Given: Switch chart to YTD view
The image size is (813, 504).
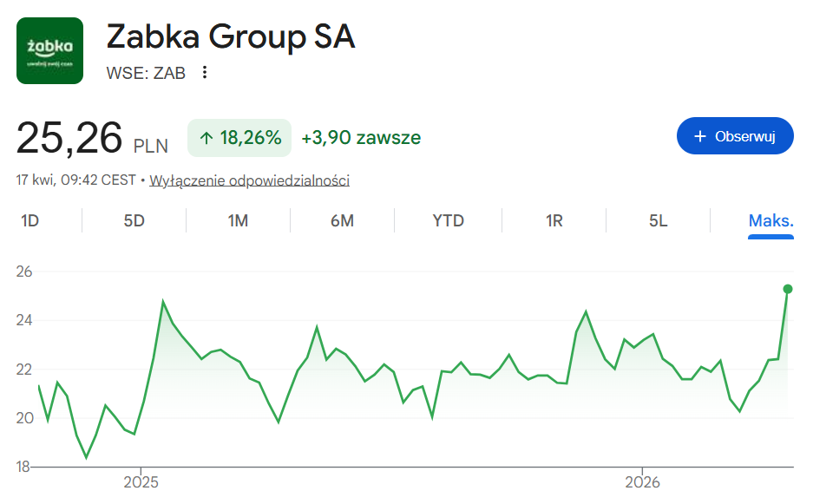Looking at the screenshot, I should pyautogui.click(x=449, y=220).
